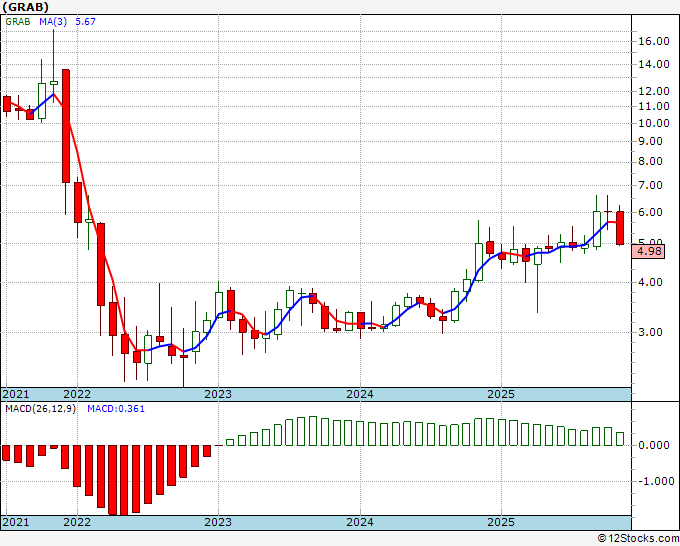Click the current price tag 4.98

[648, 252]
